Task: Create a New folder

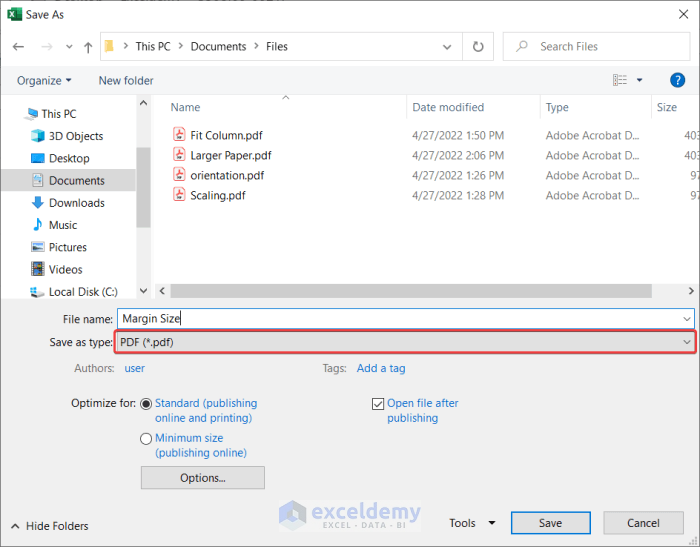Action: click(x=126, y=80)
